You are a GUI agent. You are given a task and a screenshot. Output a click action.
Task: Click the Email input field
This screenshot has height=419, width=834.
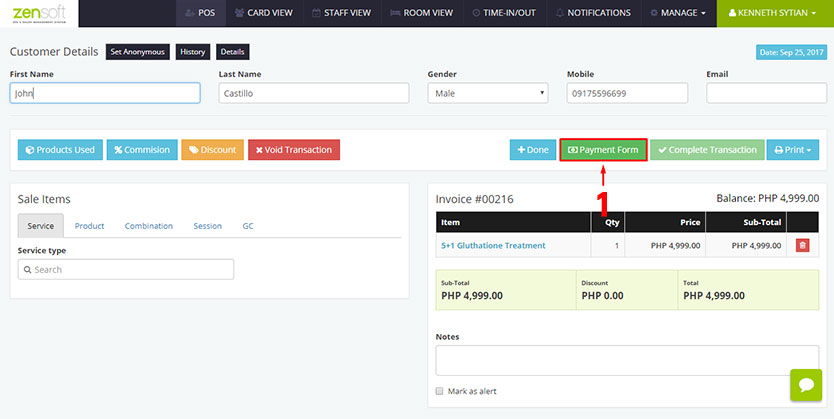[766, 93]
